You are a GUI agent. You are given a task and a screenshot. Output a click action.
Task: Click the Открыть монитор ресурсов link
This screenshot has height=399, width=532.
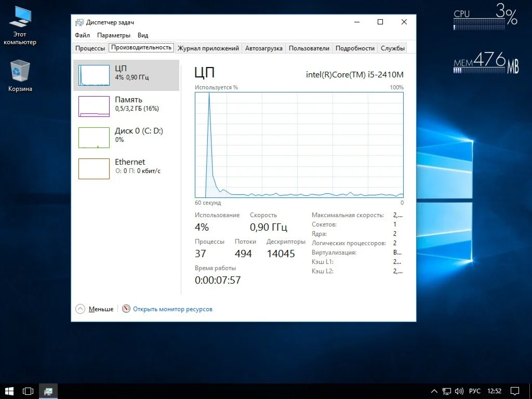(x=172, y=309)
